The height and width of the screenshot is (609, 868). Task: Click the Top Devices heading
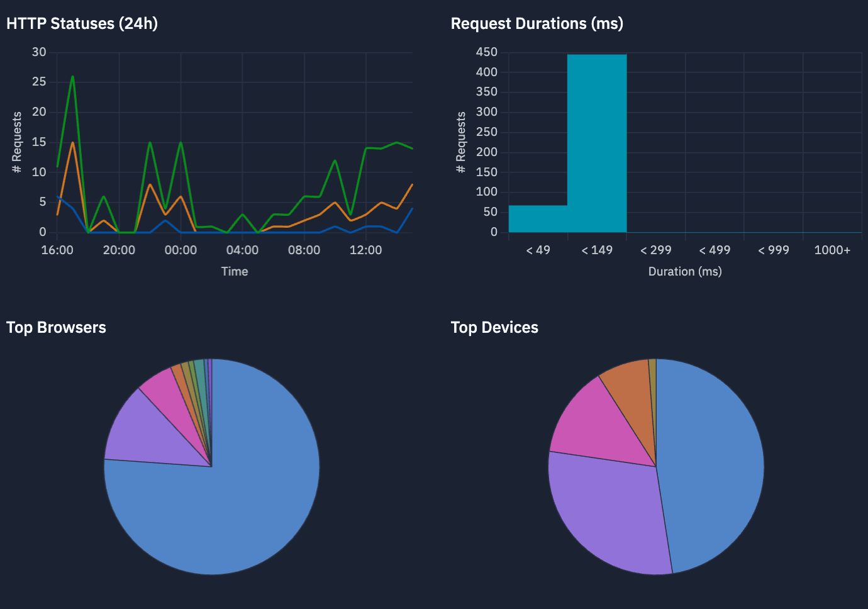(494, 327)
